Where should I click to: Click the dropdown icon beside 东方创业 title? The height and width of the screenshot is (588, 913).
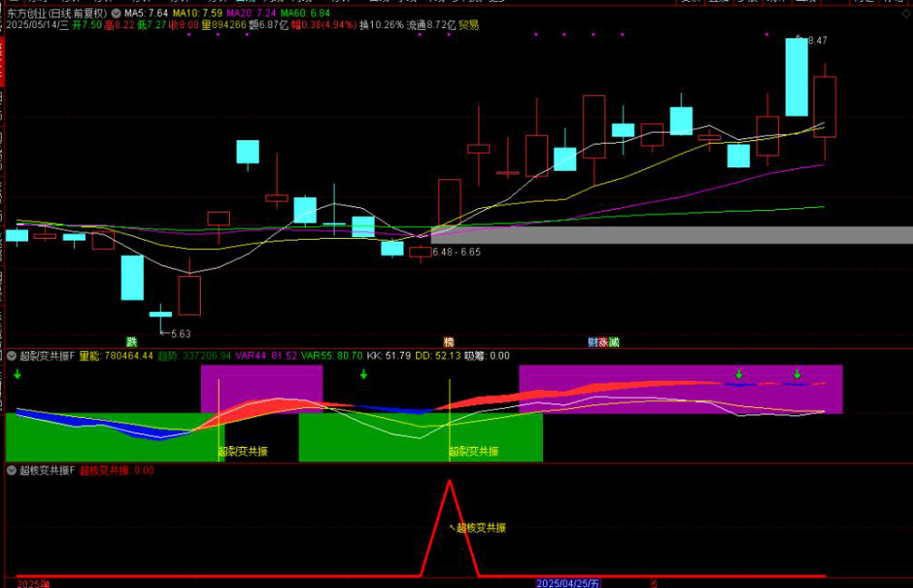115,14
